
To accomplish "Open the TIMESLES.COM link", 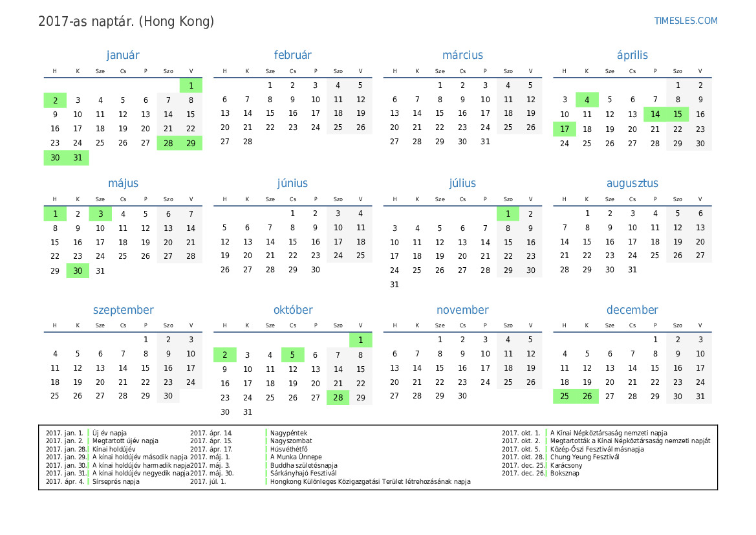I will 686,21.
